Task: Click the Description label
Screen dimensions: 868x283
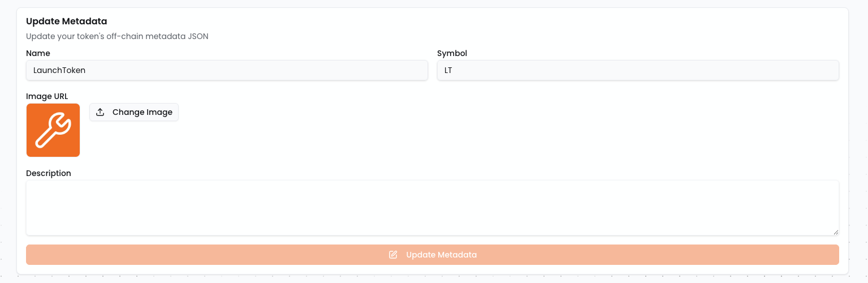Action: coord(49,173)
